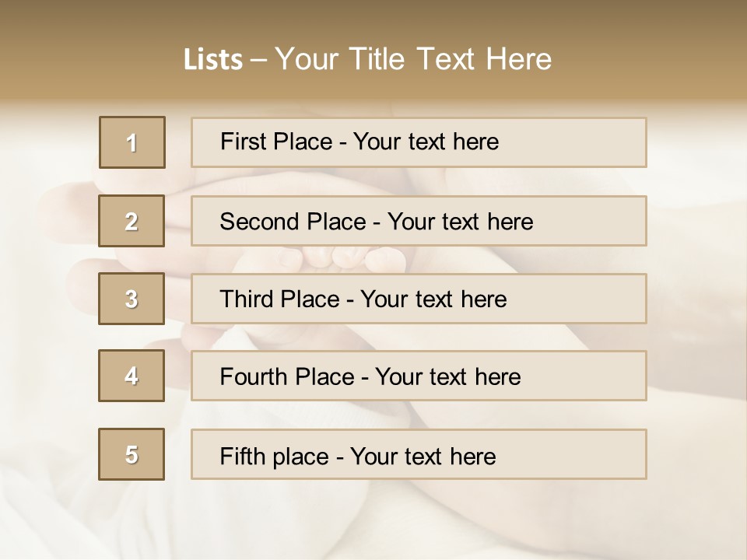Screen dimensions: 747x560
Task: Click the bold word Lists in title
Action: point(213,60)
